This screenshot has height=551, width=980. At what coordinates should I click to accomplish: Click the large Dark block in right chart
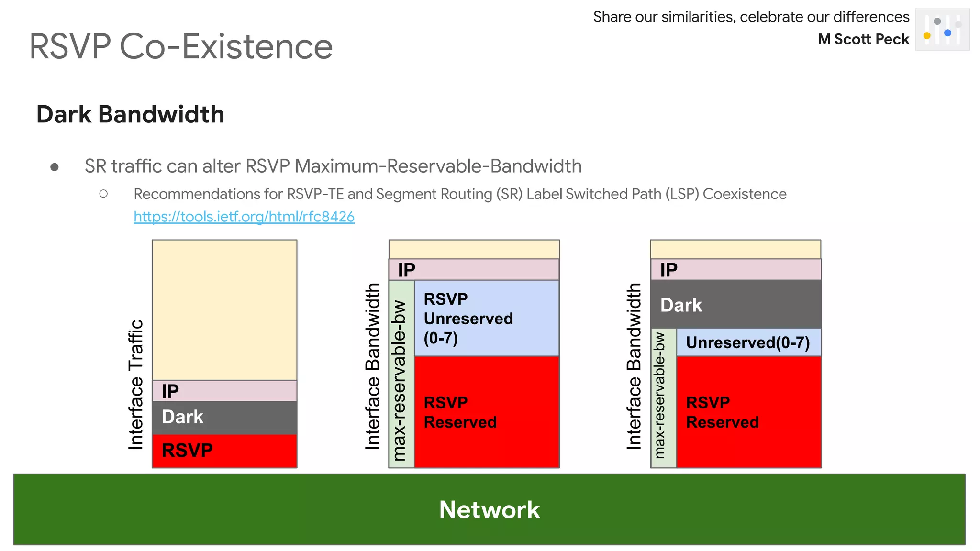point(735,305)
